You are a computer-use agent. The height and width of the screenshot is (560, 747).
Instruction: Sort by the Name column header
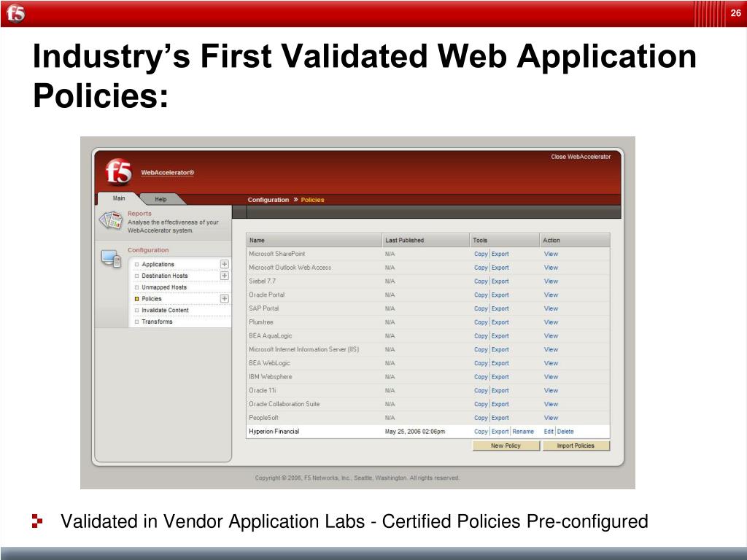click(314, 240)
